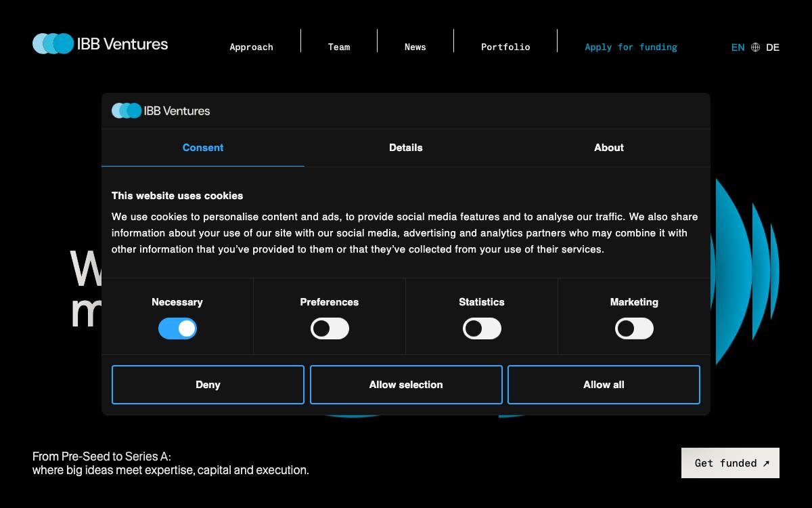Viewport: 812px width, 508px height.
Task: Click 'This website uses cookies' heading
Action: pyautogui.click(x=177, y=196)
